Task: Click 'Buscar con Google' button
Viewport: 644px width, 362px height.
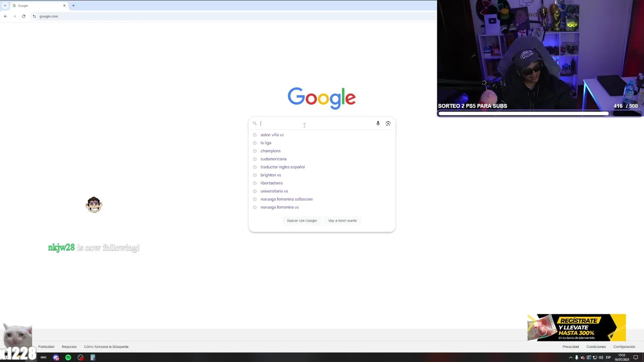Action: tap(302, 221)
